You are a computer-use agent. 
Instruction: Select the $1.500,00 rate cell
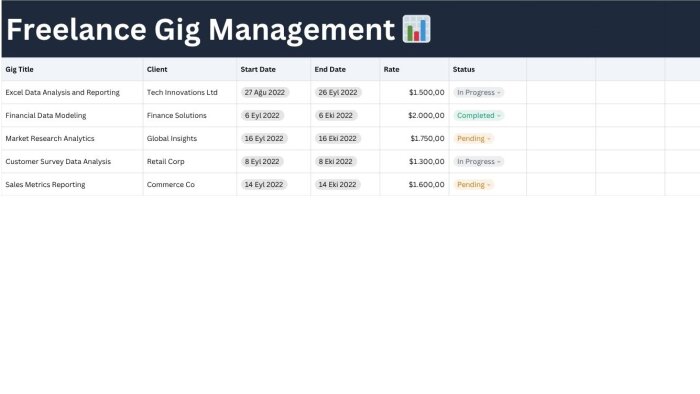[x=414, y=92]
